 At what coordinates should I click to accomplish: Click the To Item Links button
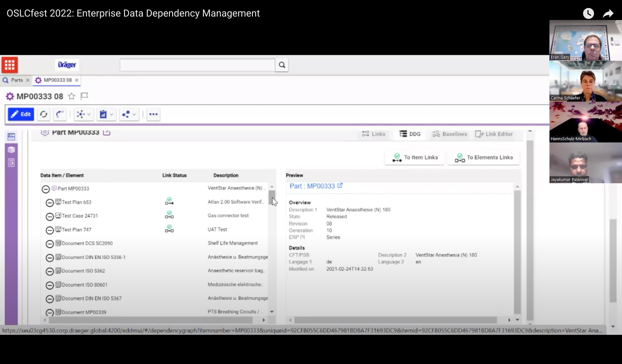(415, 157)
